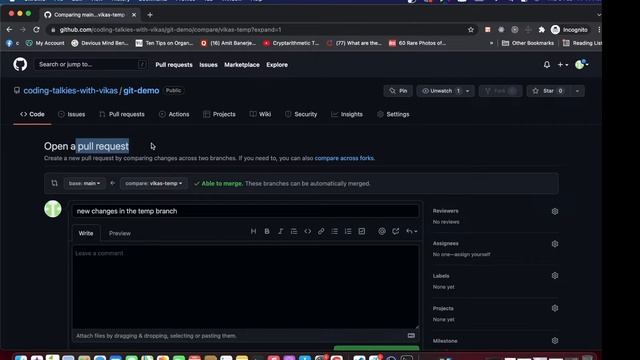640x360 pixels.
Task: Open the GitHub home logo
Action: (x=20, y=64)
